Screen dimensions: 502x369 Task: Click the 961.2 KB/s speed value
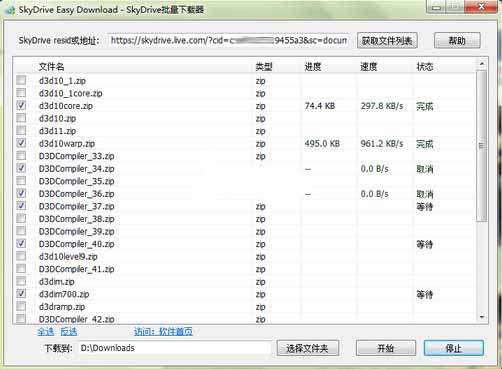pos(382,144)
